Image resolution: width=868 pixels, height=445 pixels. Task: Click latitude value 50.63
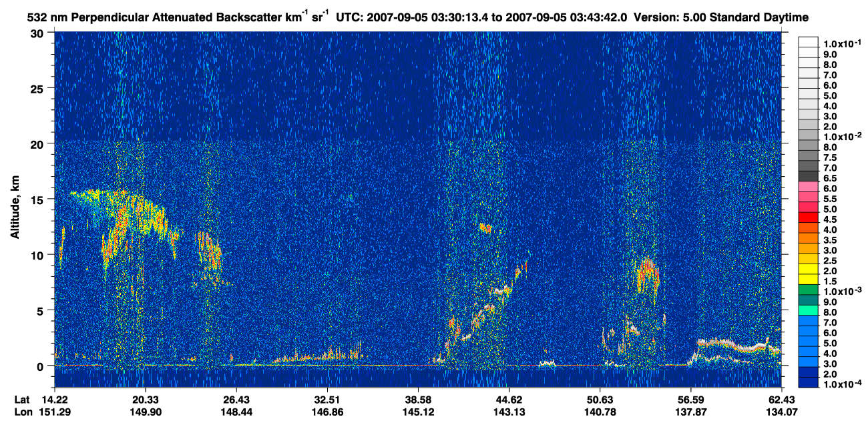click(600, 399)
